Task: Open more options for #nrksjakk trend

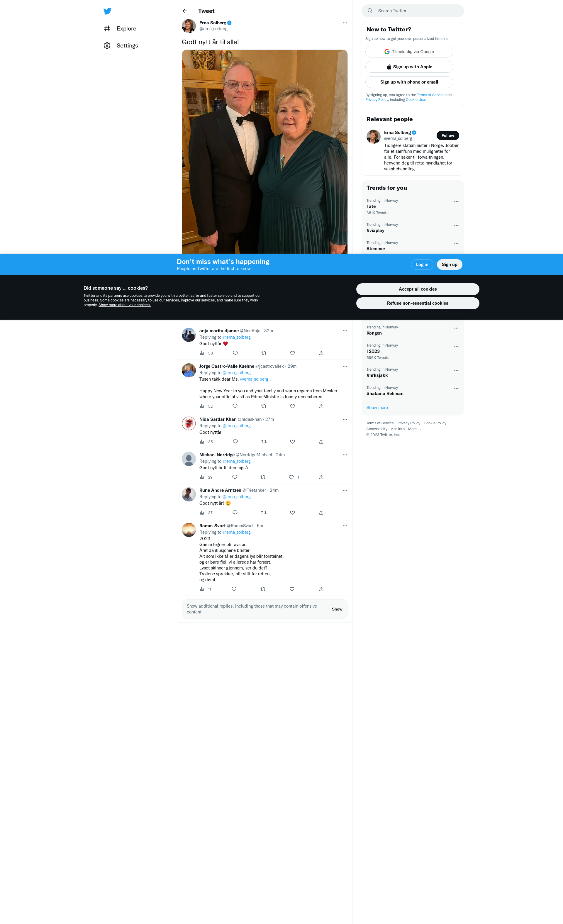Action: (456, 370)
